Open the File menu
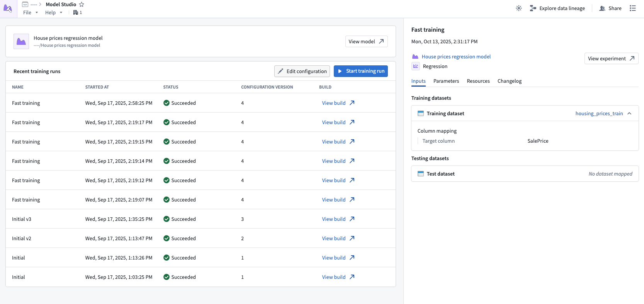This screenshot has height=304, width=644. tap(31, 12)
